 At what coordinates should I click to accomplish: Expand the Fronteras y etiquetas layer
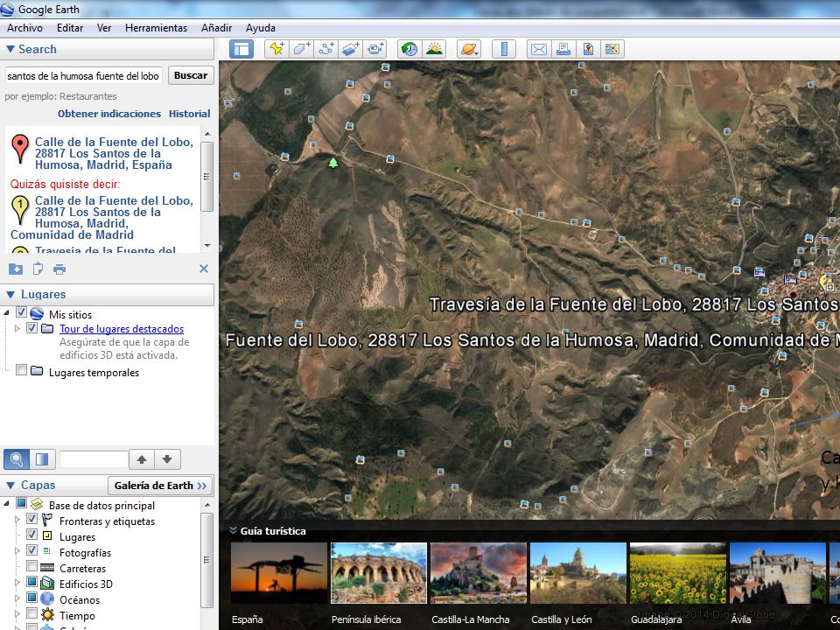pos(17,520)
